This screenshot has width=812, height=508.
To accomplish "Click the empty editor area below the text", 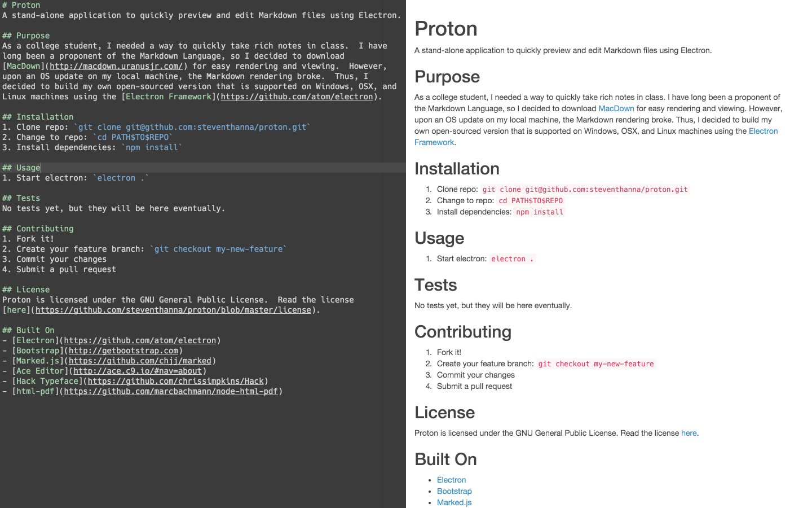I will tap(203, 452).
